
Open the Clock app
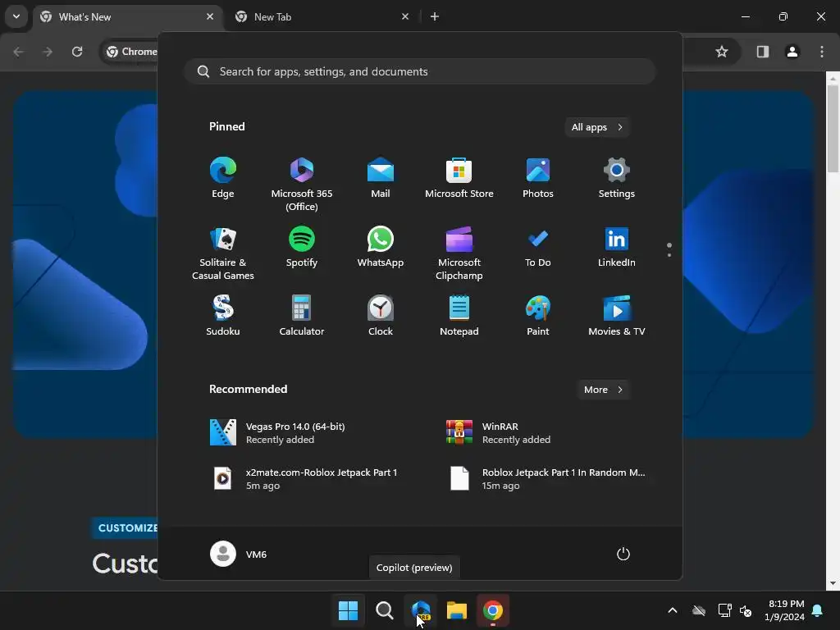[381, 316]
